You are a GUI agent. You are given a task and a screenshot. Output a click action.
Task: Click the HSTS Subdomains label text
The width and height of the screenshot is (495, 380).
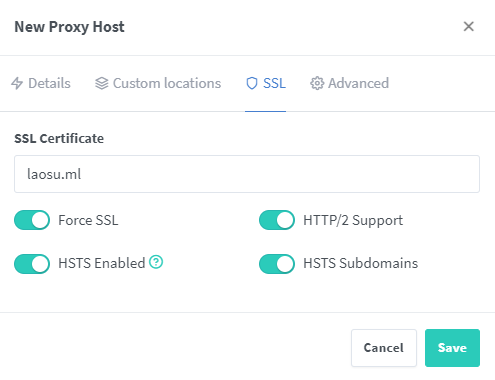[361, 263]
